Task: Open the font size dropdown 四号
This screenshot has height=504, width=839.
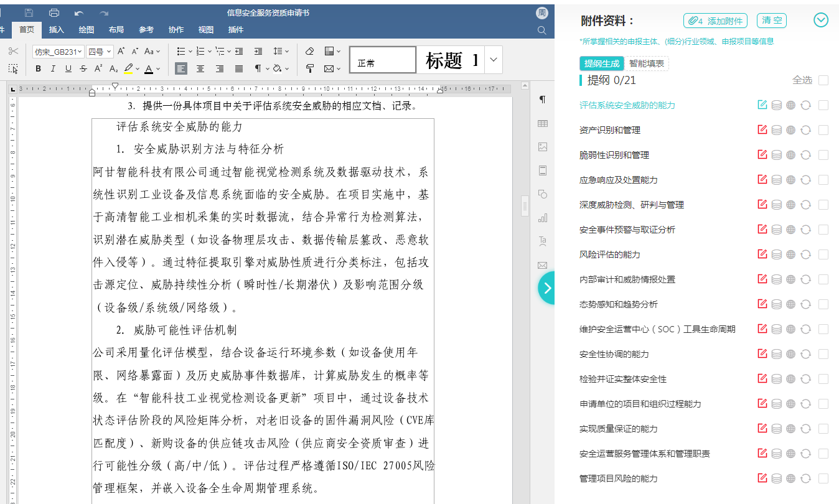Action: click(x=100, y=52)
